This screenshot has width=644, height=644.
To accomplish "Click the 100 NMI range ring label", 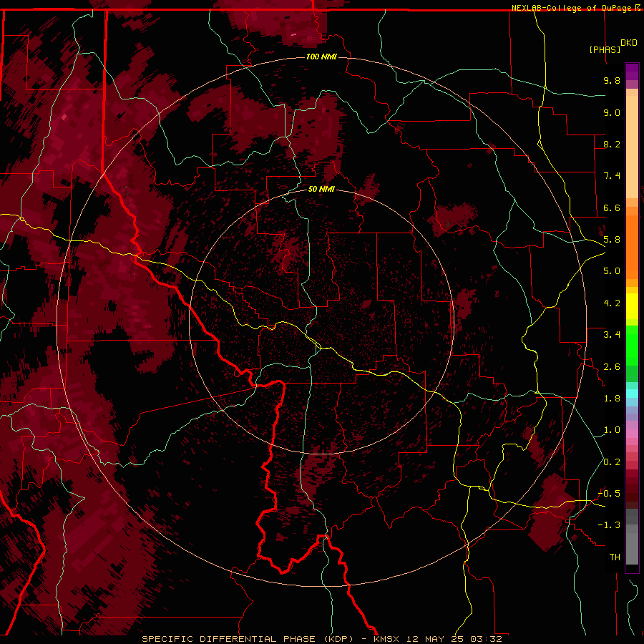I will click(321, 57).
